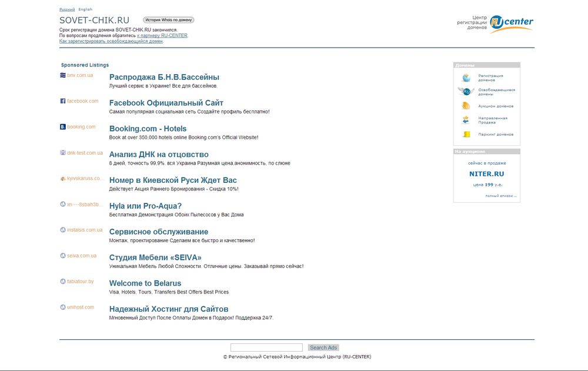Open Направленная Продажа sidebar link
The image size is (588, 371).
pos(493,120)
